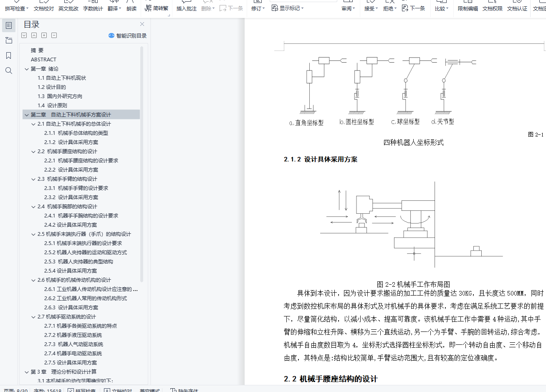Go to 摘 要 in the outline
This screenshot has height=392, width=546.
(x=37, y=51)
